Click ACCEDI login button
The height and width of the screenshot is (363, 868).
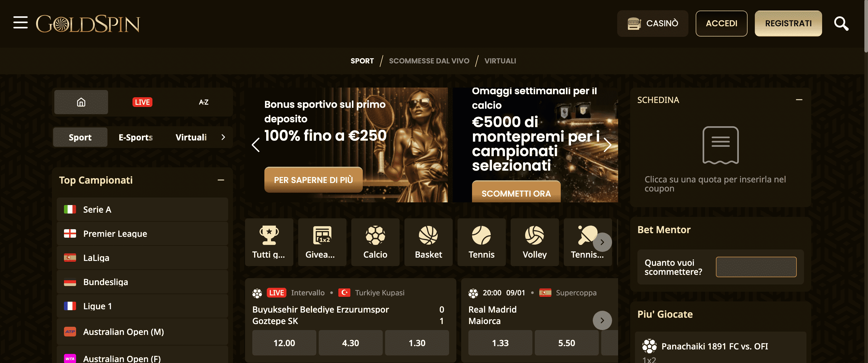tap(721, 23)
